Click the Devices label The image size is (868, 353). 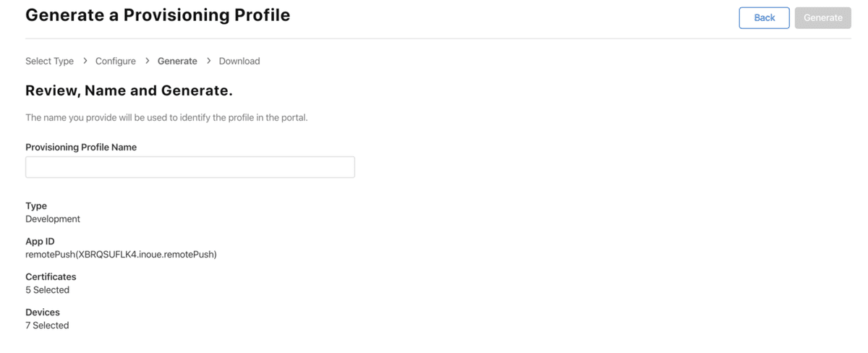[x=43, y=312]
